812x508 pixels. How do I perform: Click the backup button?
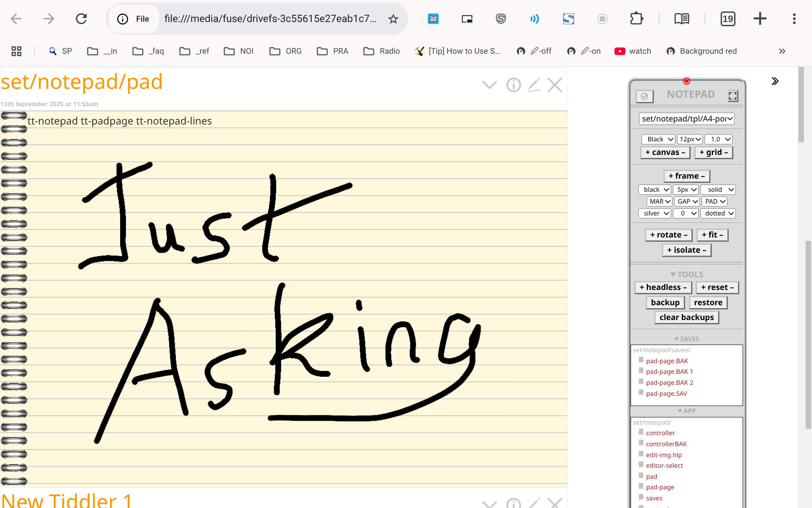pos(665,303)
